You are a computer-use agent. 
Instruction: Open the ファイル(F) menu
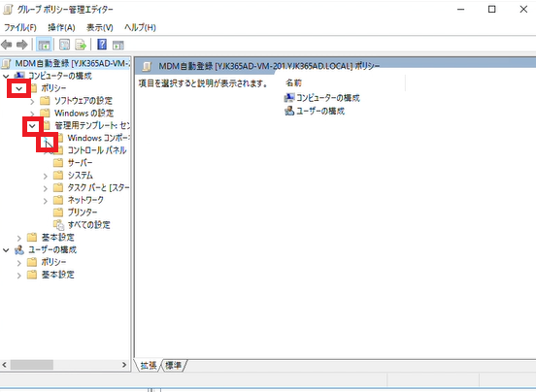(x=20, y=27)
